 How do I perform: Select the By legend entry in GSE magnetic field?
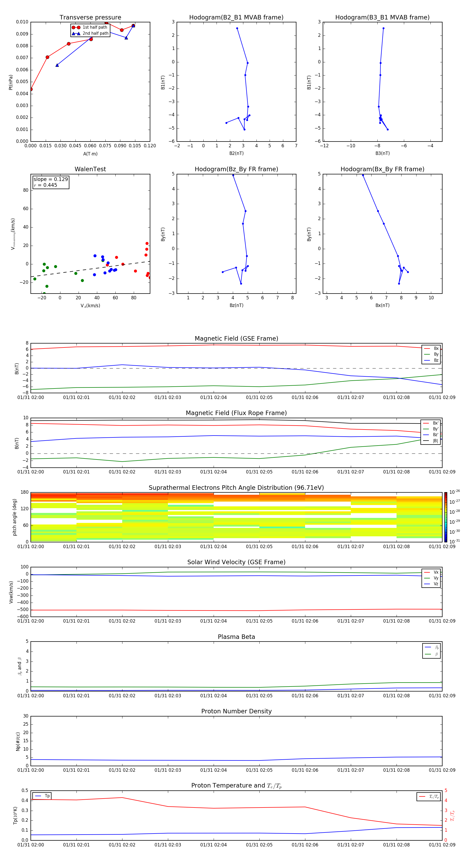431,355
